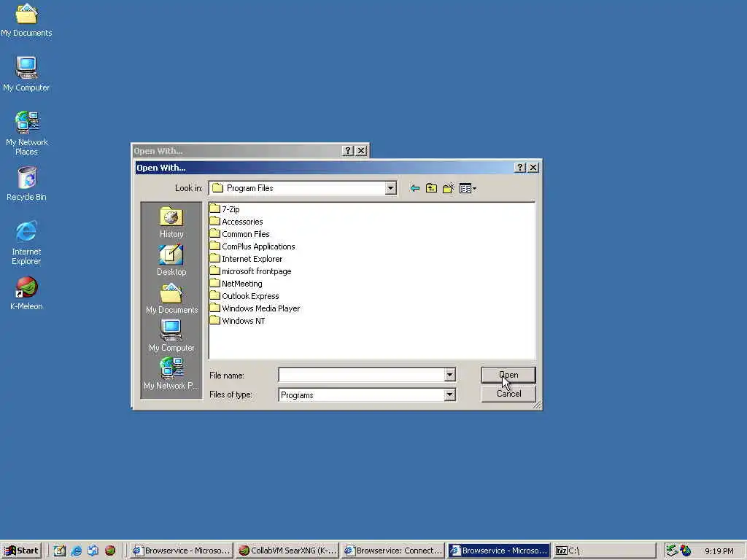Launch Internet Explorer from quick launch

click(76, 551)
